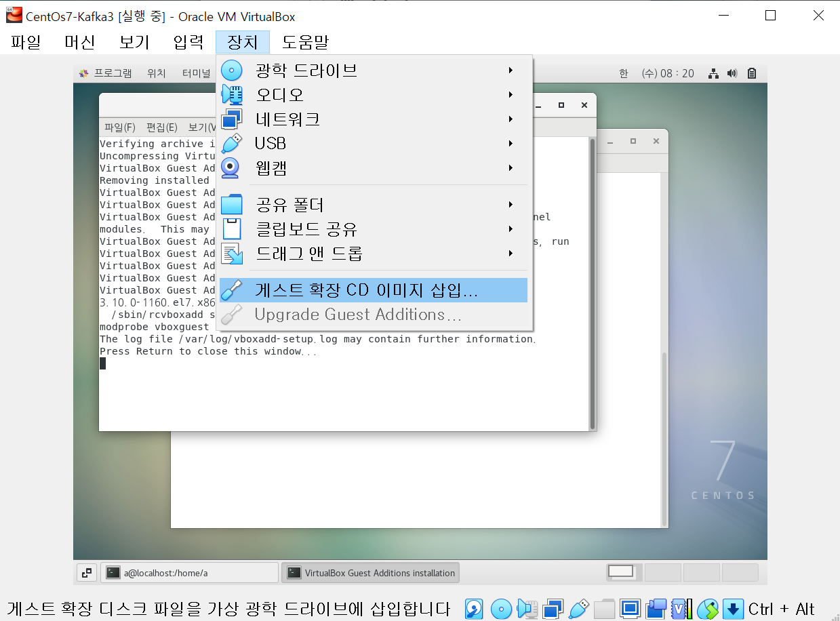
Task: Click 'Press Return to close this window' text
Action: [x=208, y=351]
